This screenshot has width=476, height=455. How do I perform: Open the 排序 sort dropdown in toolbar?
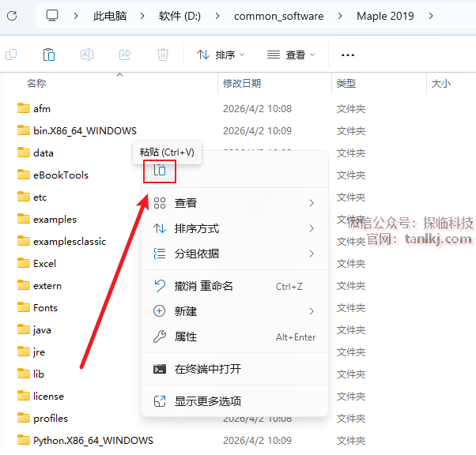click(x=221, y=55)
